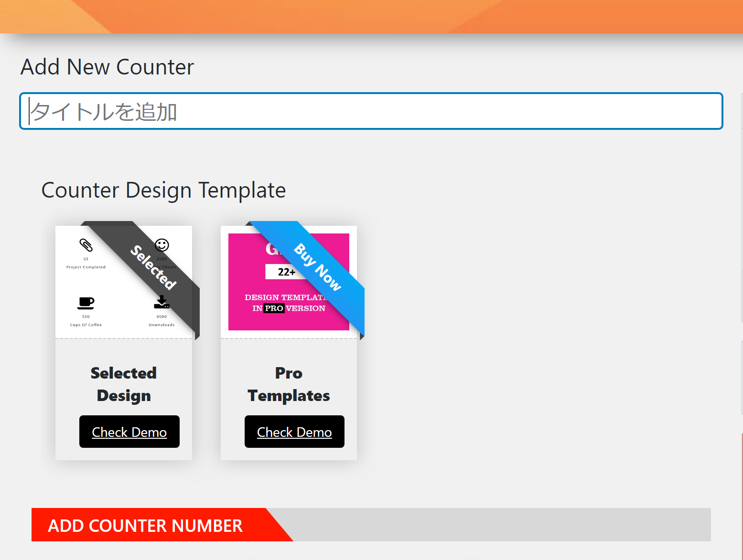The height and width of the screenshot is (560, 743).
Task: Click the black PRO label in pink banner
Action: pyautogui.click(x=274, y=308)
